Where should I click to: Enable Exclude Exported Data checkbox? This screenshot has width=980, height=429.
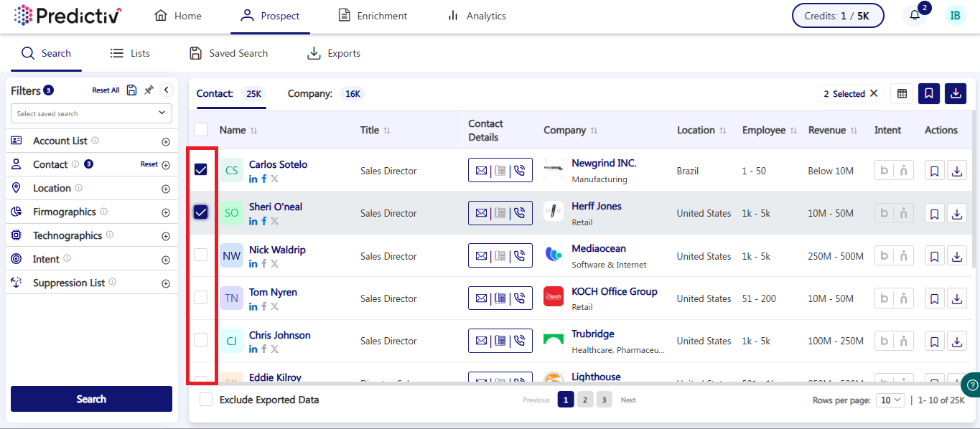(x=206, y=400)
